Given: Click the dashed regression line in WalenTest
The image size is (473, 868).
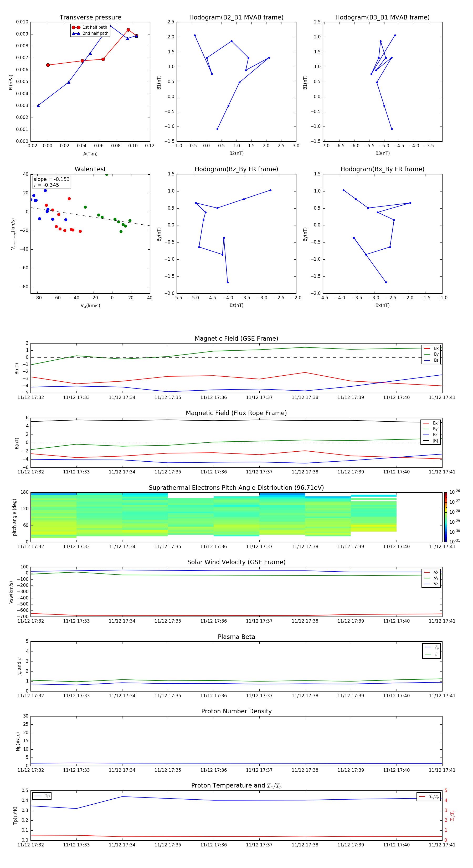Looking at the screenshot, I should 90,217.
